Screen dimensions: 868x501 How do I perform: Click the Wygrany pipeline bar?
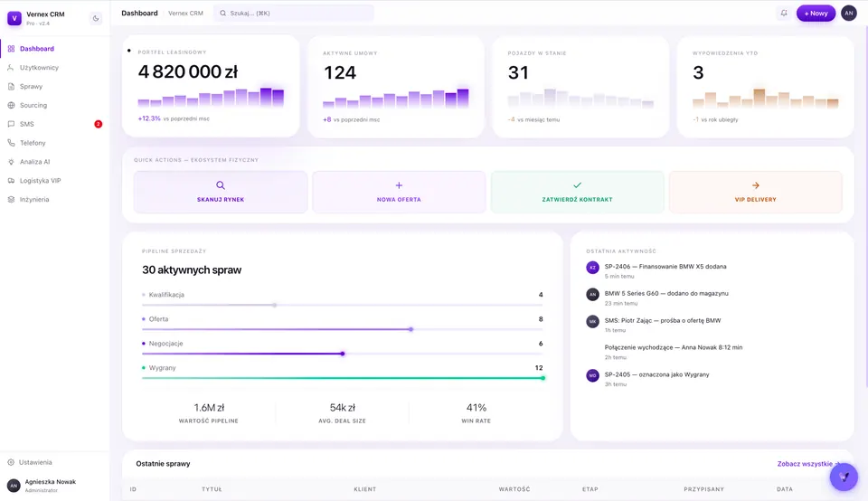342,378
